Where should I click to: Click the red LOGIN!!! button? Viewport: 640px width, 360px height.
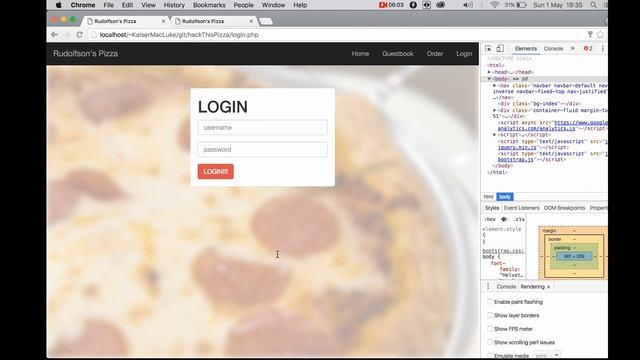click(x=216, y=171)
